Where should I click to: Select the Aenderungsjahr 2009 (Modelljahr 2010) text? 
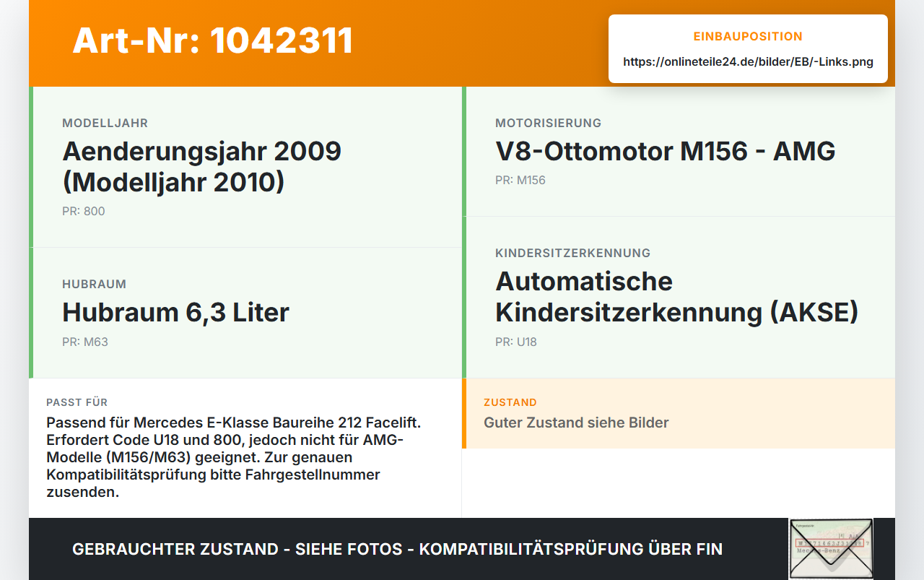click(202, 166)
